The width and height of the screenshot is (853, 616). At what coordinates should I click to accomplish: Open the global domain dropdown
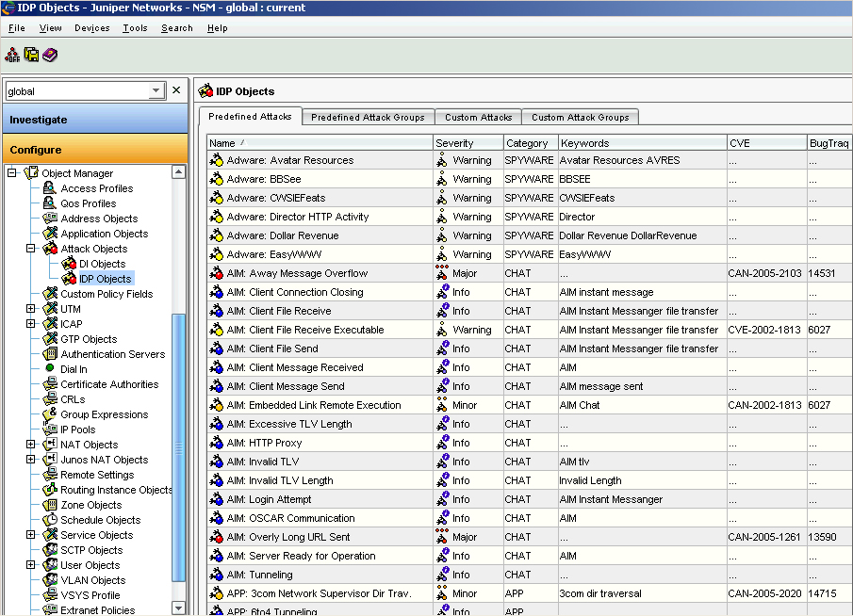156,91
